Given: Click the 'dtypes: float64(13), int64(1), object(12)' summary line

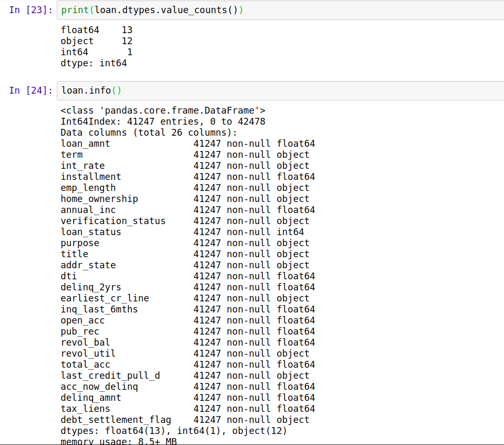Looking at the screenshot, I should pos(173,431).
